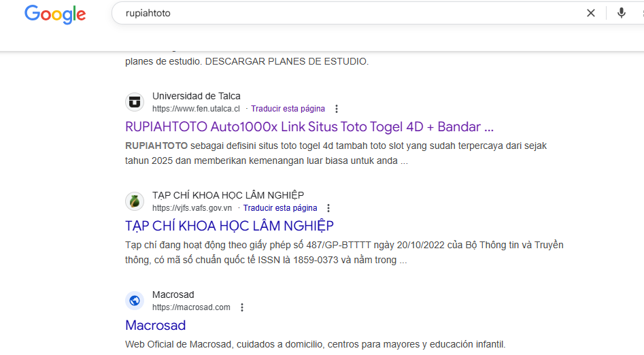Click Traducir esta página for the vjfs.vafs.gov.vn result

(x=280, y=208)
